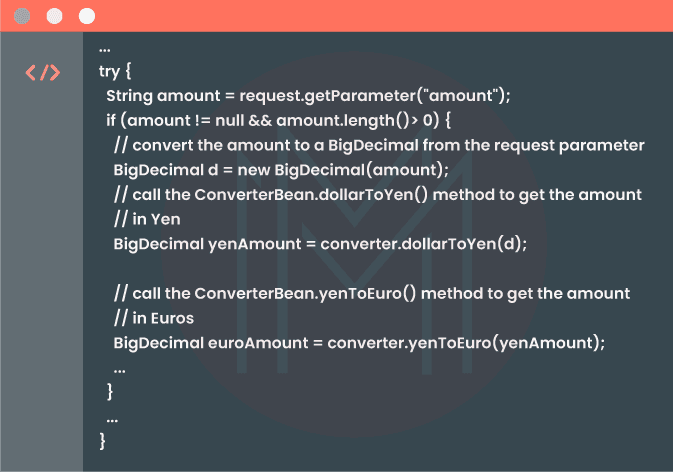Click the ellipsis just above the final brace
This screenshot has height=472, width=673.
[x=112, y=416]
